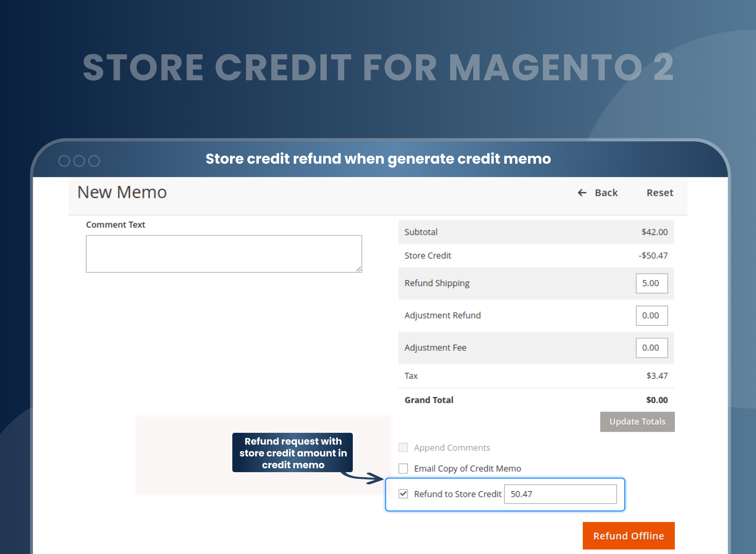Check the Email Copy of Credit Memo option
This screenshot has width=756, height=554.
[403, 468]
